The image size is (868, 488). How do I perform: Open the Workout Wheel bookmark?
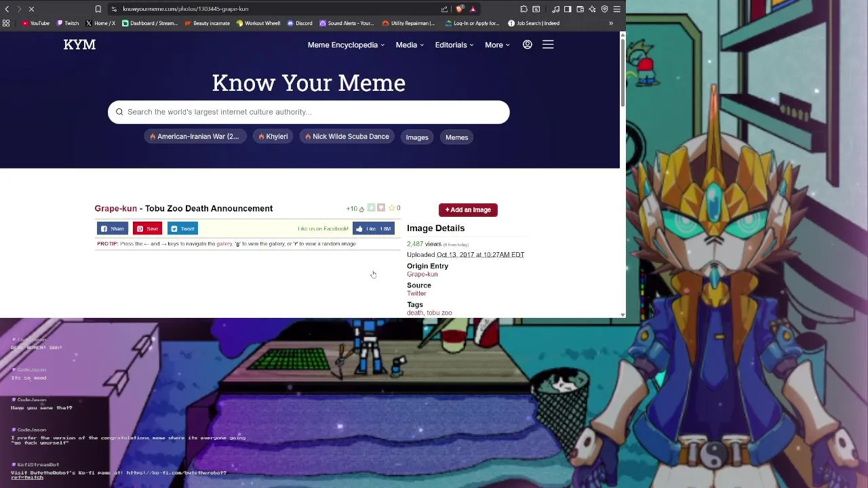(x=258, y=23)
